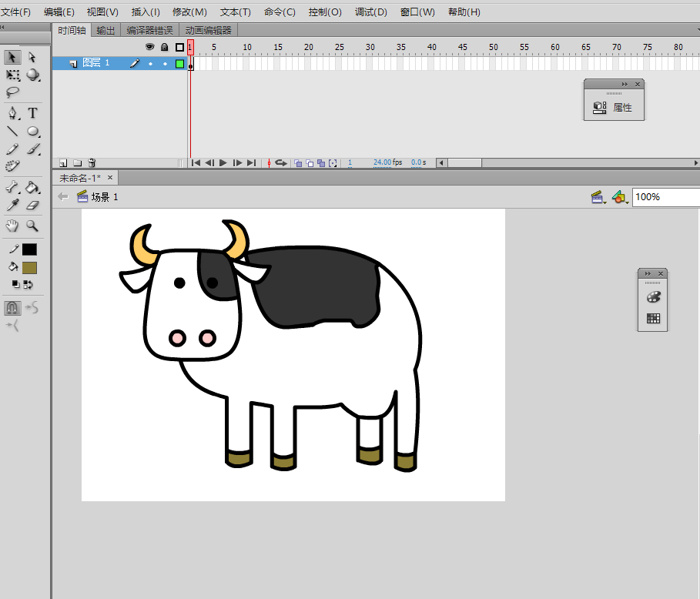Open the edit symbols dropdown
700x599 pixels.
[620, 197]
